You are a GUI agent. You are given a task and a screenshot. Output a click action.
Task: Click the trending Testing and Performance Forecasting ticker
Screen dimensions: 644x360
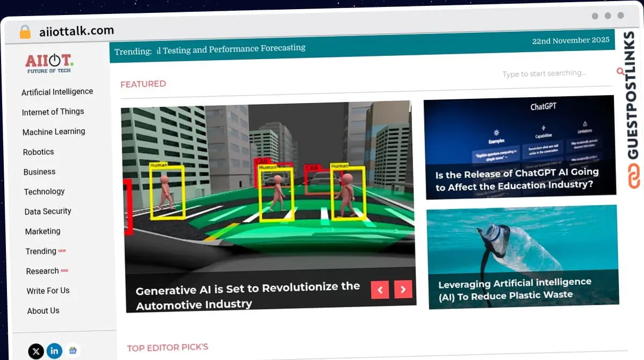point(231,49)
